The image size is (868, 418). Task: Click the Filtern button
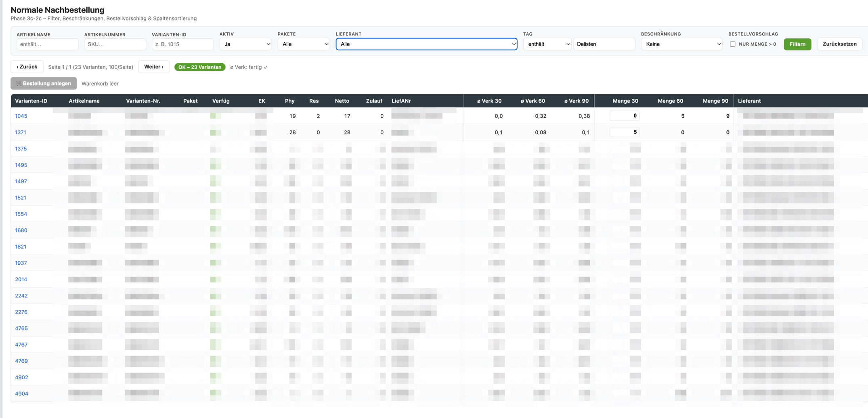797,44
